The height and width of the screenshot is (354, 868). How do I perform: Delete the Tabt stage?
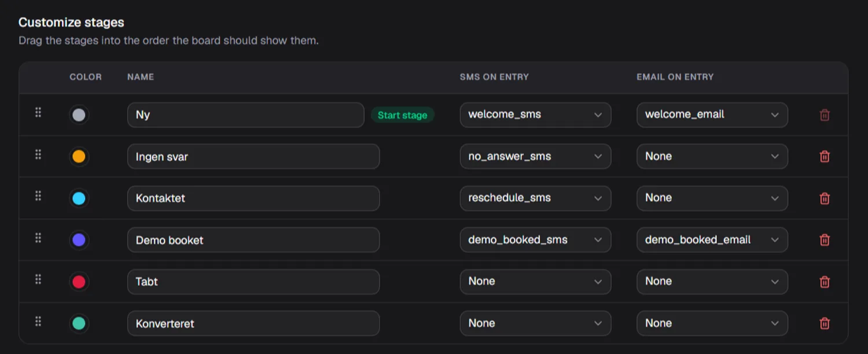click(x=825, y=282)
